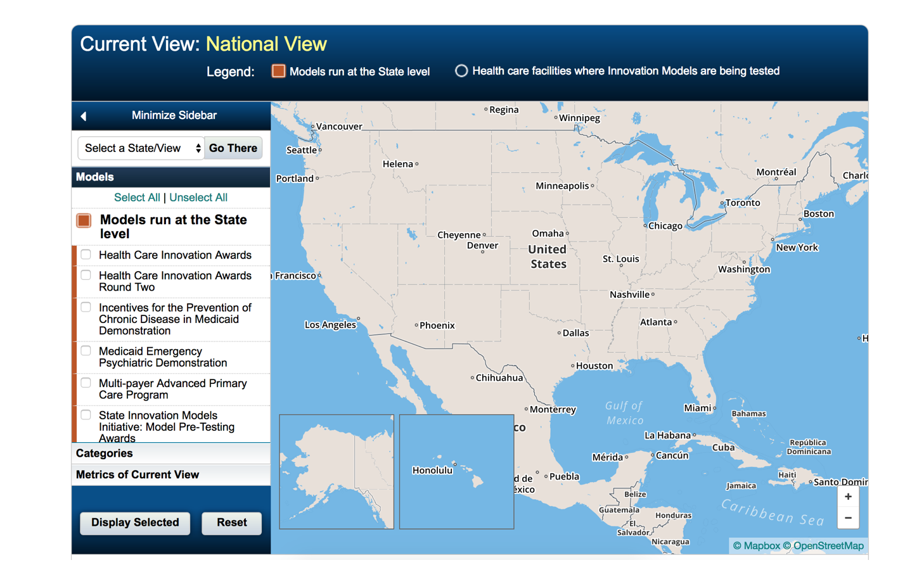Click the Dallas label on the map

[x=575, y=333]
